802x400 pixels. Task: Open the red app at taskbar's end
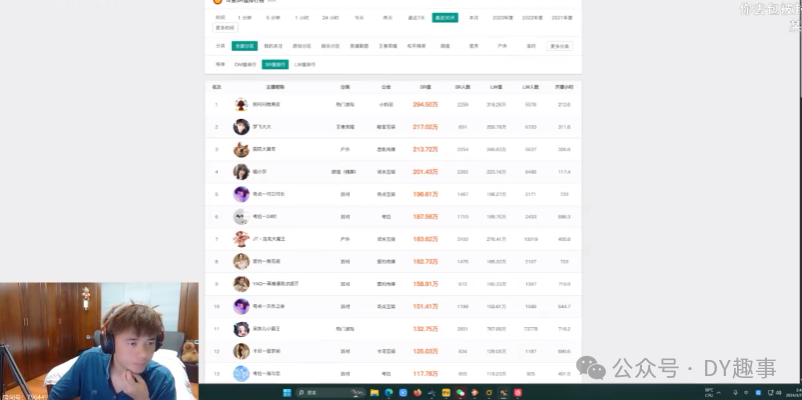518,392
